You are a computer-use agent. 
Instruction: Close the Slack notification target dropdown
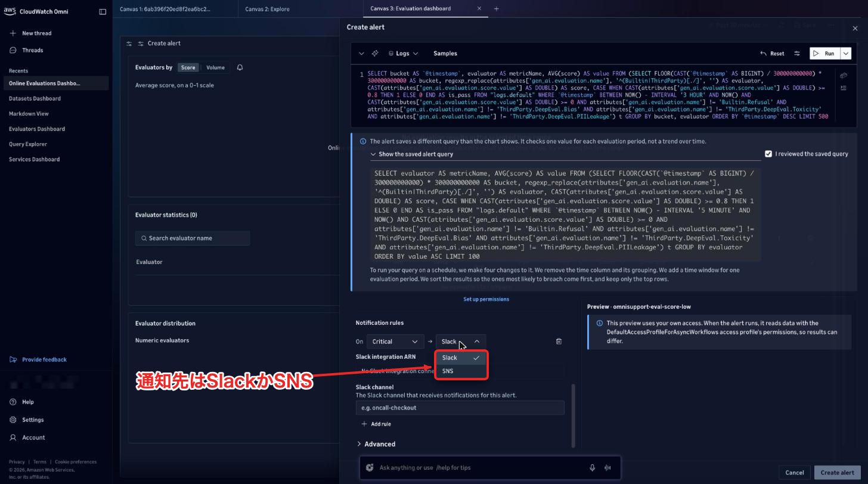click(461, 342)
